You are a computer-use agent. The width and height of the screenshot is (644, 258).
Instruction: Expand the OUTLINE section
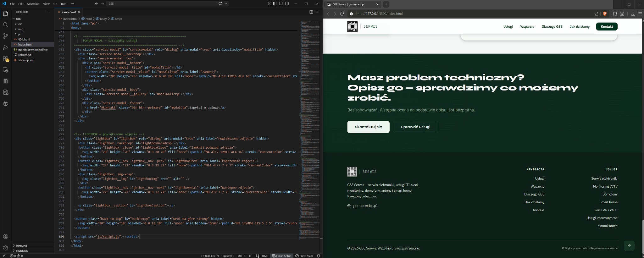click(21, 246)
